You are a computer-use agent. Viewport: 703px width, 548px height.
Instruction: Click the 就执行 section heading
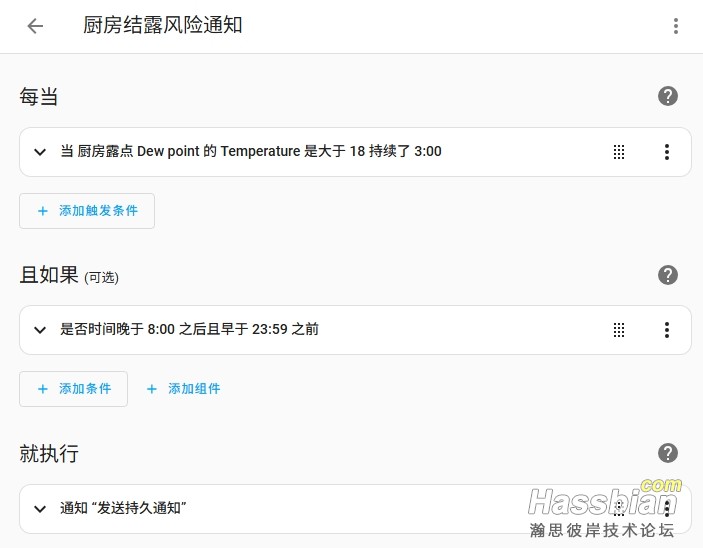click(x=49, y=453)
